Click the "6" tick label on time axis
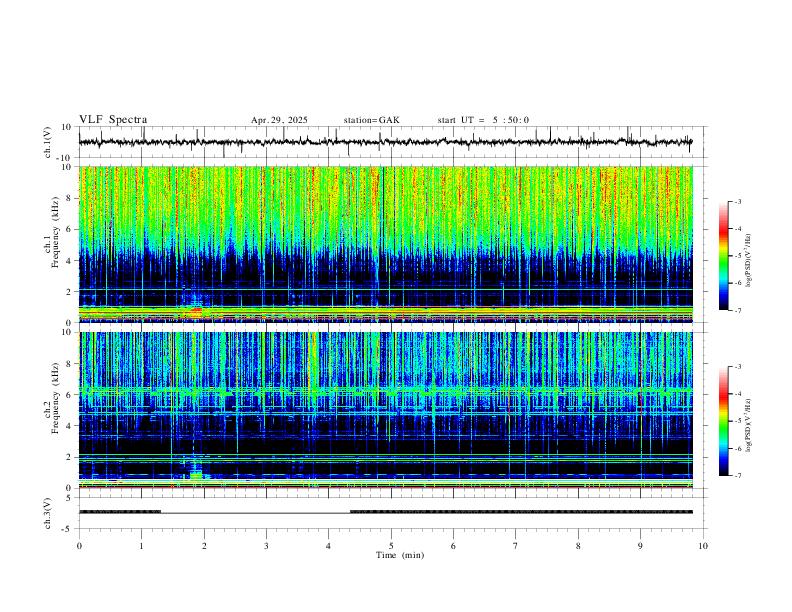 pyautogui.click(x=453, y=546)
